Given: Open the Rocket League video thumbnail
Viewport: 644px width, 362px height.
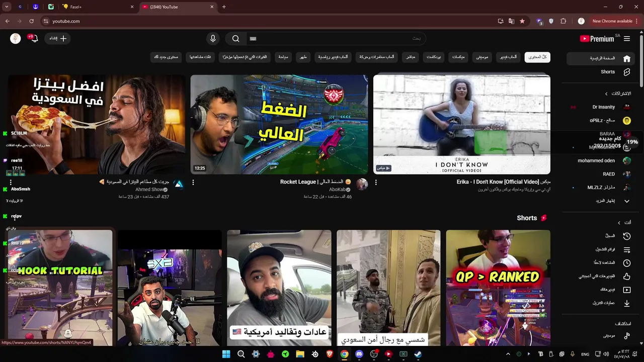Looking at the screenshot, I should coord(279,124).
